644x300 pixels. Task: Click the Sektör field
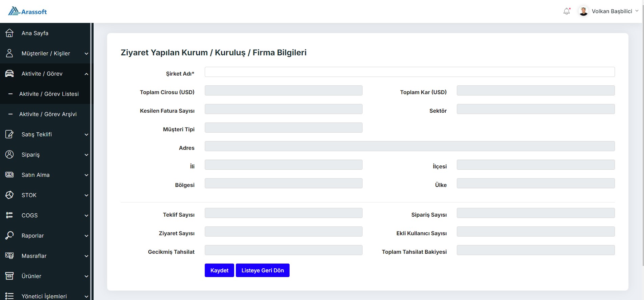pos(536,109)
